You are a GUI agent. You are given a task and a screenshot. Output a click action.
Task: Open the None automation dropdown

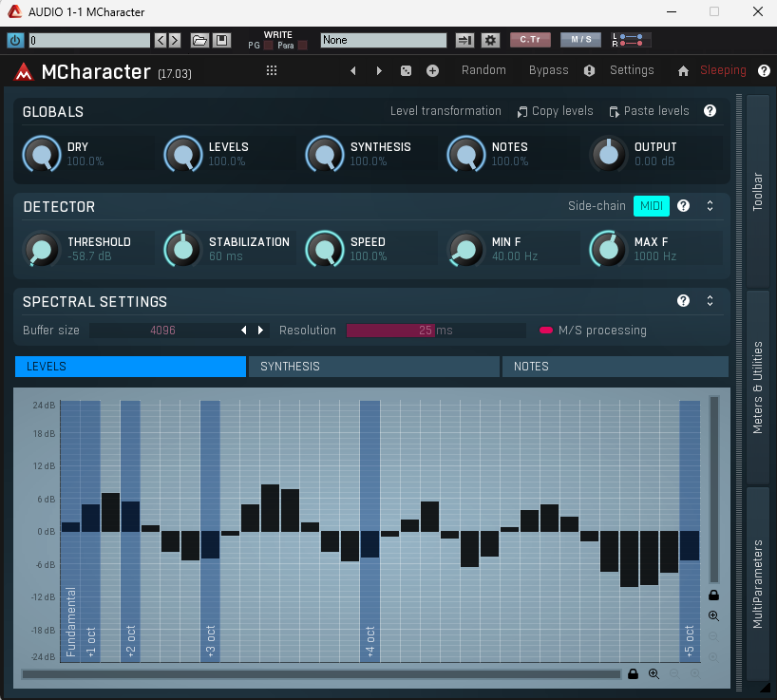pyautogui.click(x=384, y=40)
